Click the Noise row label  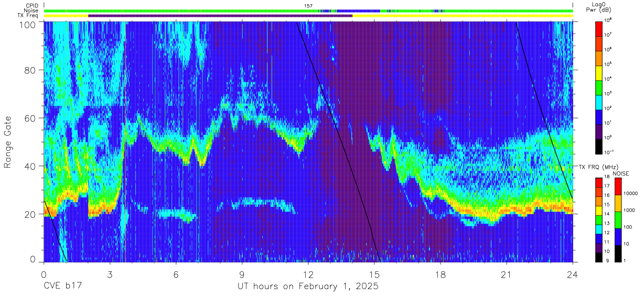[31, 10]
